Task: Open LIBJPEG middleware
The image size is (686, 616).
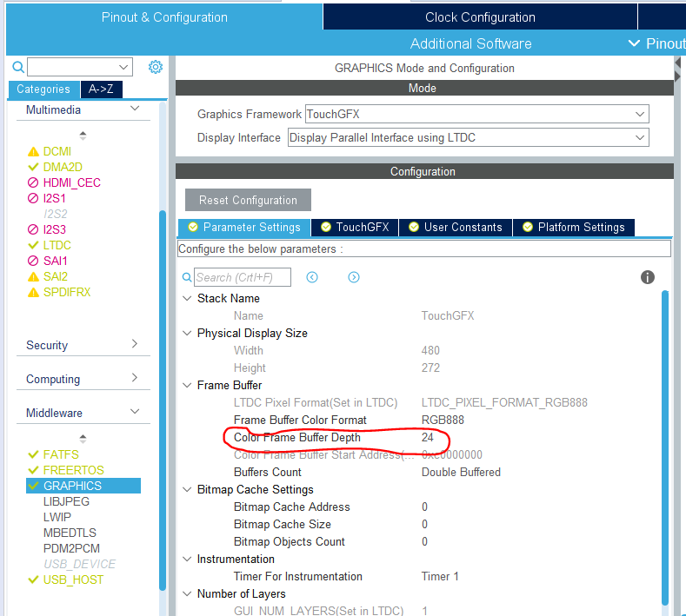Action: pos(66,501)
